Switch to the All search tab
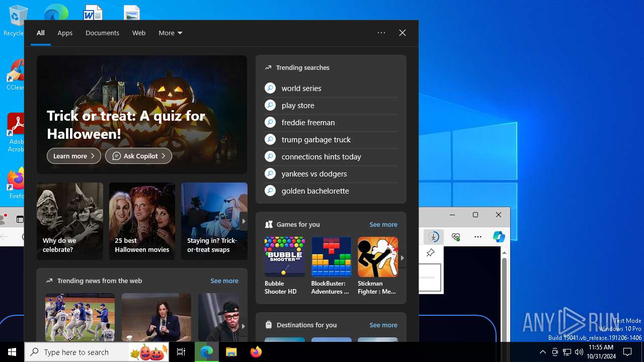644x362 pixels. coord(41,33)
